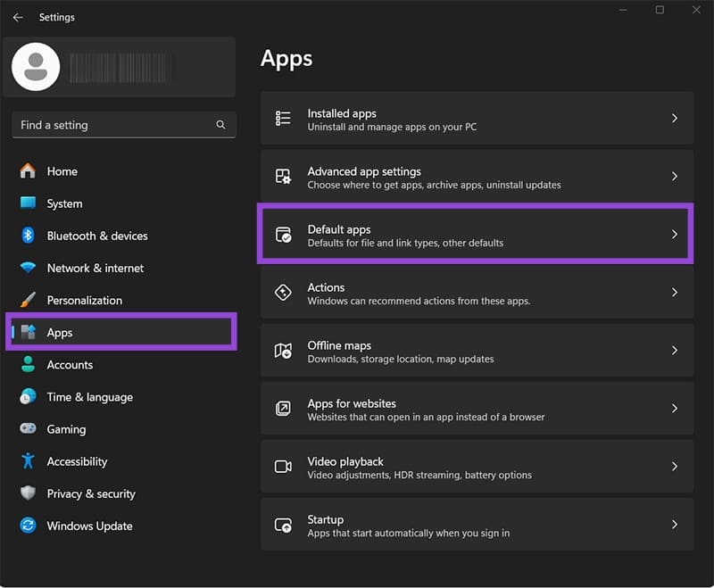The image size is (714, 588).
Task: Click the System monitor icon
Action: click(x=28, y=203)
